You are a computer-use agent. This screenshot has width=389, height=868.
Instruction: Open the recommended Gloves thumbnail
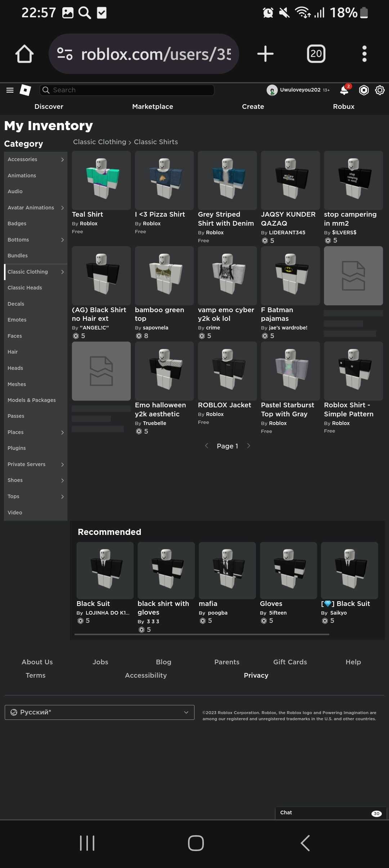click(289, 571)
